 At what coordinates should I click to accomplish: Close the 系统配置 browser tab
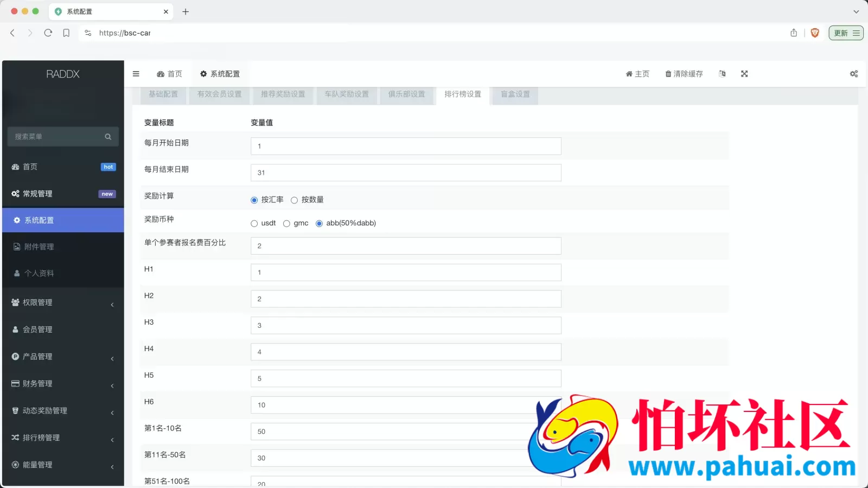166,11
